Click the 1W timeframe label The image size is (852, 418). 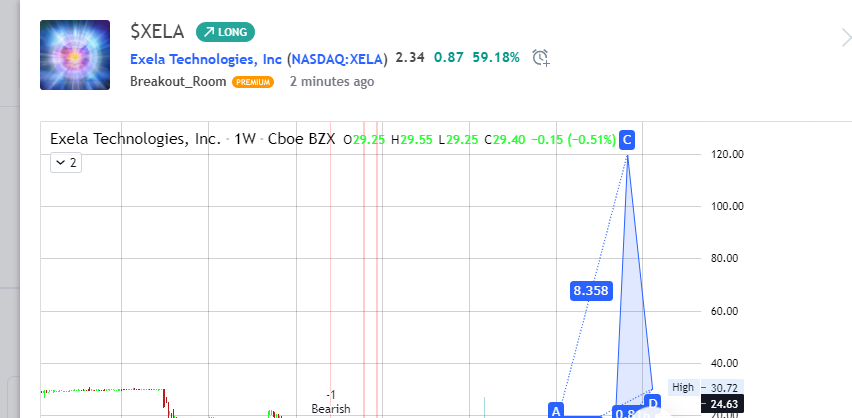(244, 140)
